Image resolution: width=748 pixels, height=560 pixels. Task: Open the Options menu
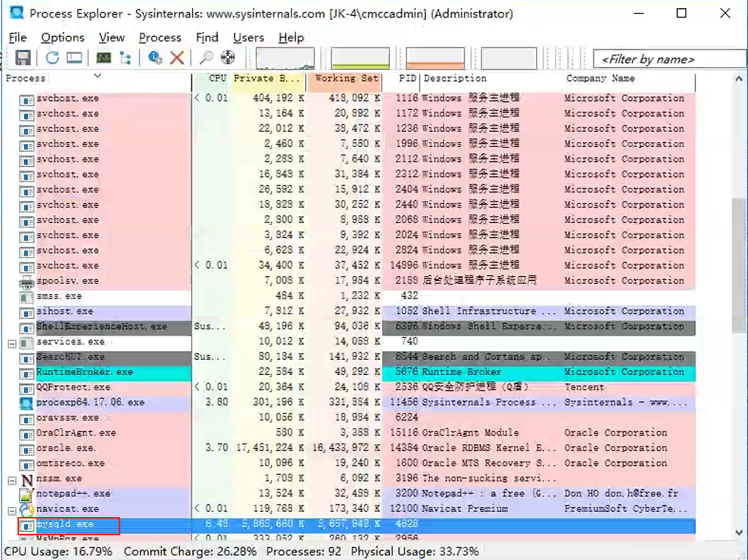[x=62, y=37]
